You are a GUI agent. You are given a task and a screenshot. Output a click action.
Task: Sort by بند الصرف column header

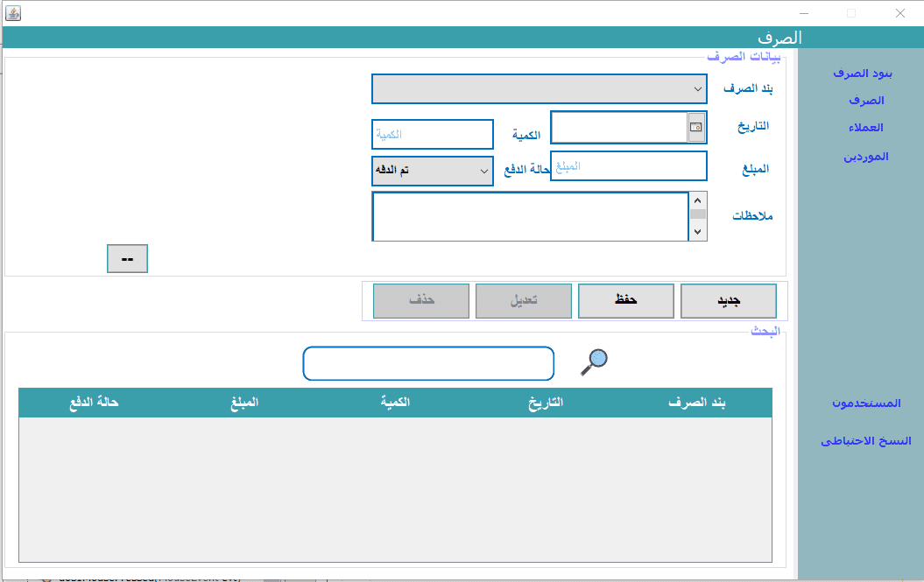coord(696,403)
